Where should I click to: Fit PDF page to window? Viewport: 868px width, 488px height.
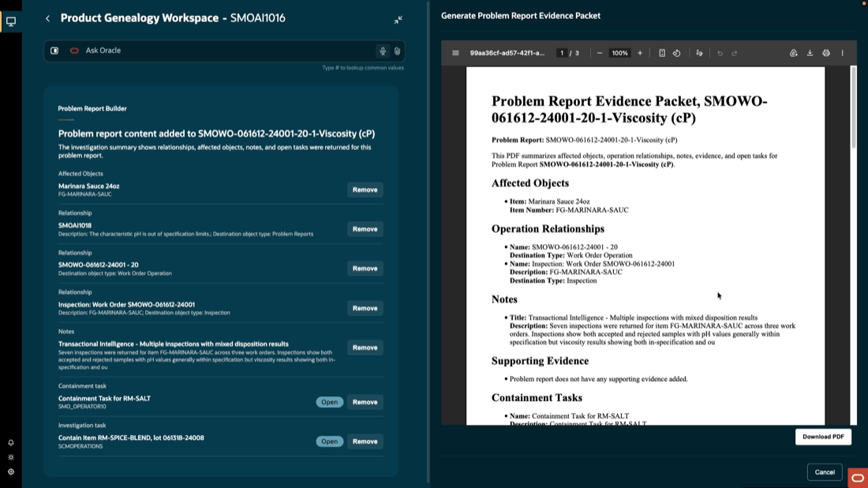661,53
